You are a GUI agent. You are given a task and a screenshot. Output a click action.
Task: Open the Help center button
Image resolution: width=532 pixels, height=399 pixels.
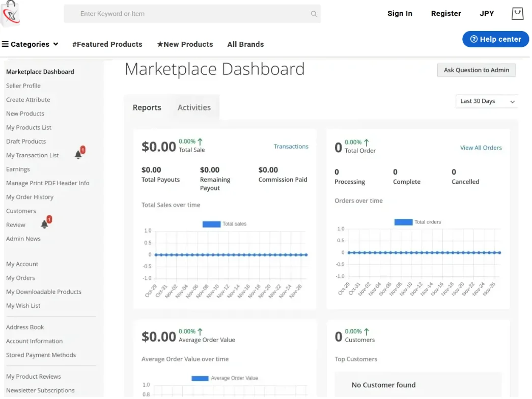click(x=495, y=39)
